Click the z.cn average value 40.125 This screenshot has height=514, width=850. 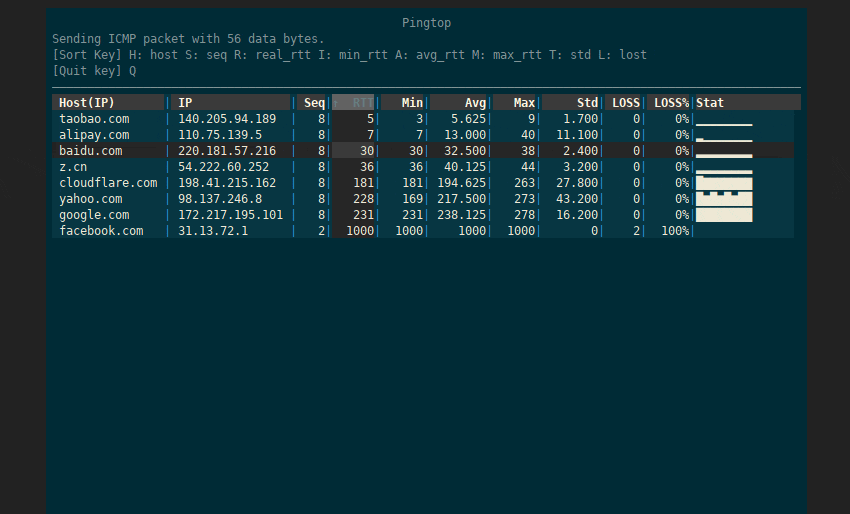(x=465, y=167)
